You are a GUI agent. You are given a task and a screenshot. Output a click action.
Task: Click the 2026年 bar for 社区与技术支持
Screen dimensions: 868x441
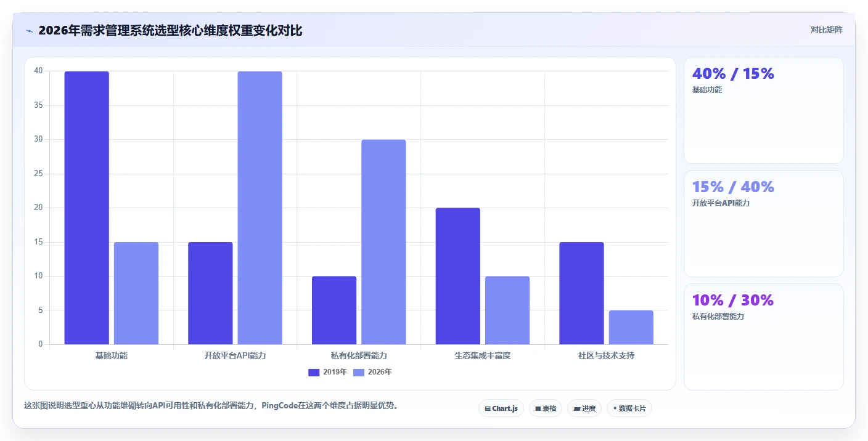click(631, 328)
